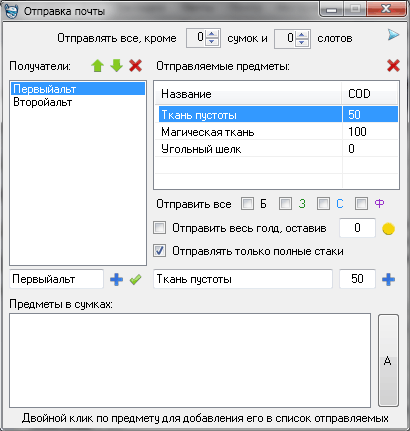The width and height of the screenshot is (410, 431).
Task: Increase the 'сумок' spinner value
Action: (x=211, y=34)
